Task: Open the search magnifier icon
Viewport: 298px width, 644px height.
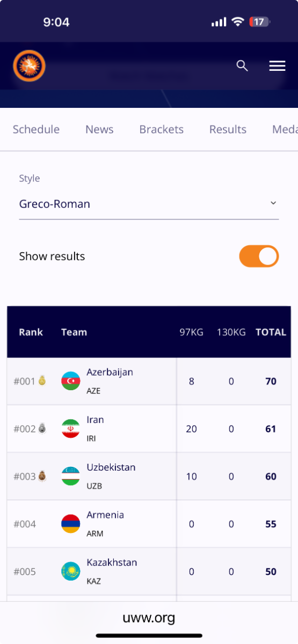Action: pyautogui.click(x=242, y=65)
